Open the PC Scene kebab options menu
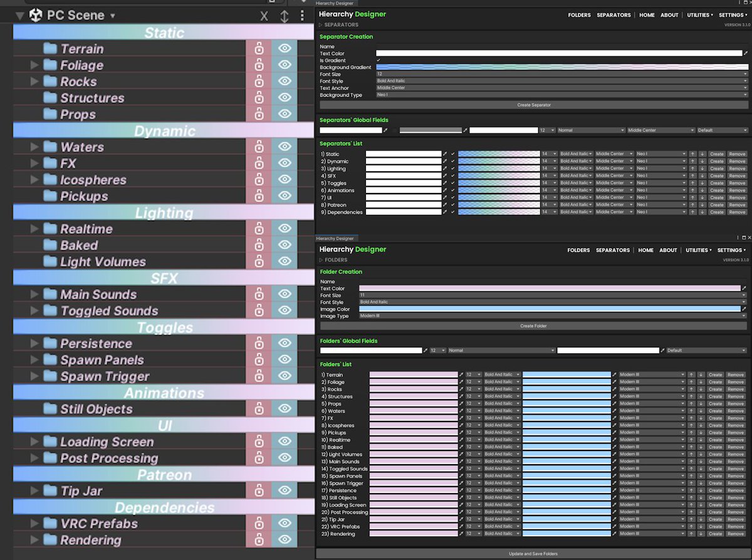 tap(303, 16)
